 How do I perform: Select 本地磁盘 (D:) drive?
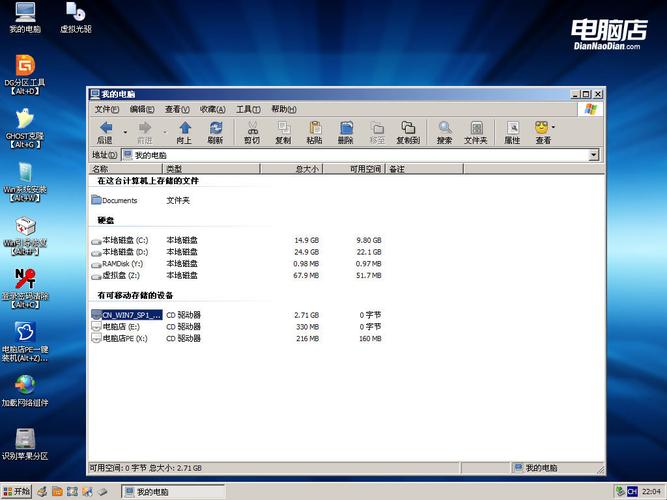pyautogui.click(x=120, y=252)
